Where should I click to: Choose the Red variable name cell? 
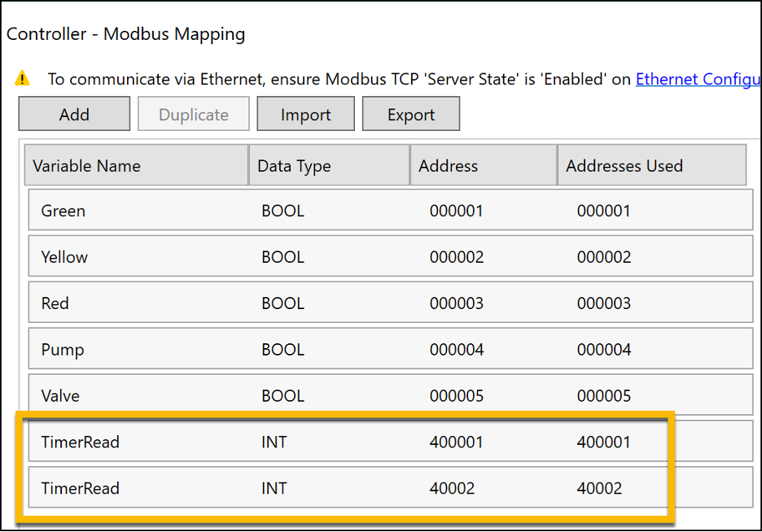point(55,303)
